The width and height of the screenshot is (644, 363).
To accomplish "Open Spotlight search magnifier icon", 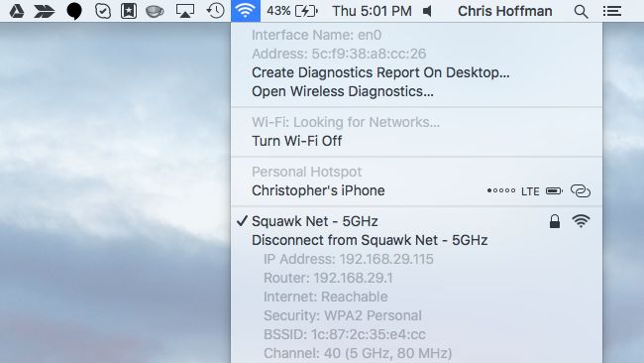I will click(581, 12).
